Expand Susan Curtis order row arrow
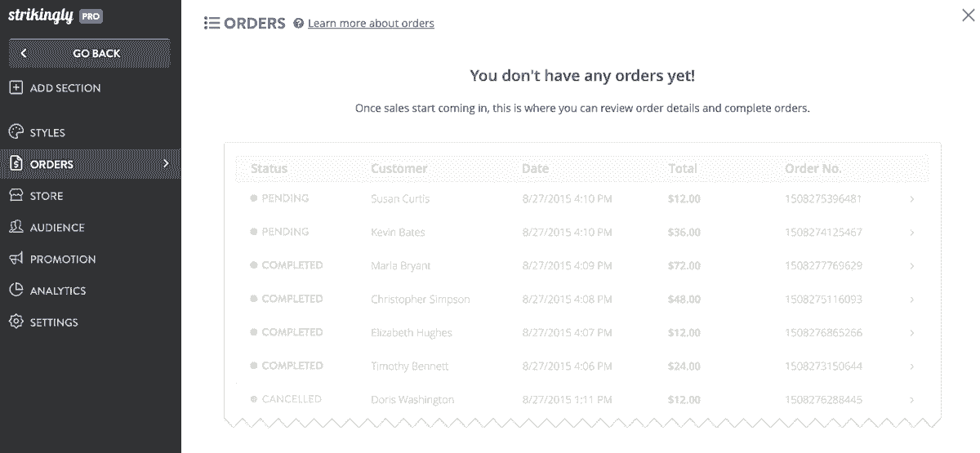 click(911, 199)
